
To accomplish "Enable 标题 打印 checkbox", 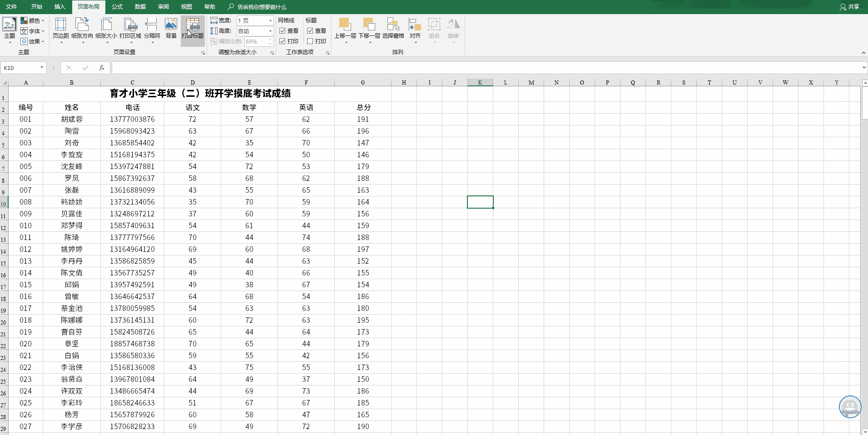I will point(310,41).
